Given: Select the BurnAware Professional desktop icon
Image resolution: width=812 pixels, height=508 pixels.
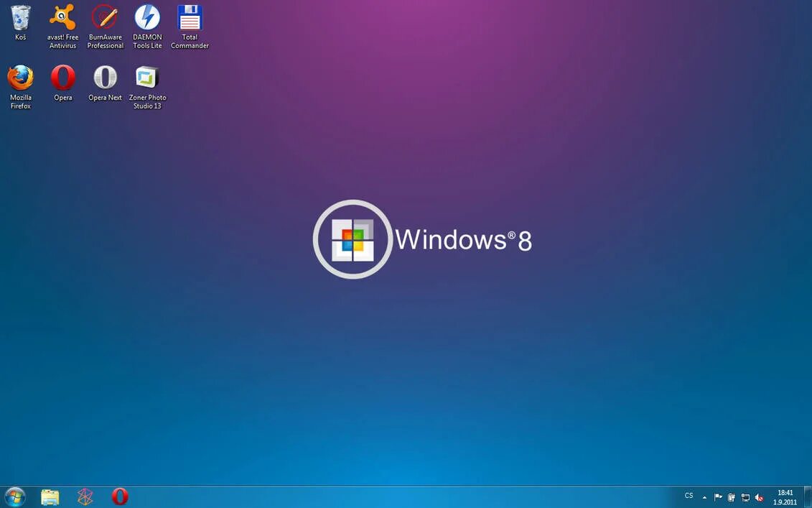Looking at the screenshot, I should (x=105, y=27).
